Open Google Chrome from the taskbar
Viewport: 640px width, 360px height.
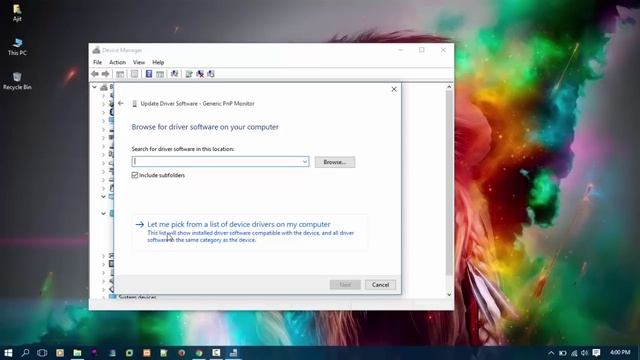[199, 353]
